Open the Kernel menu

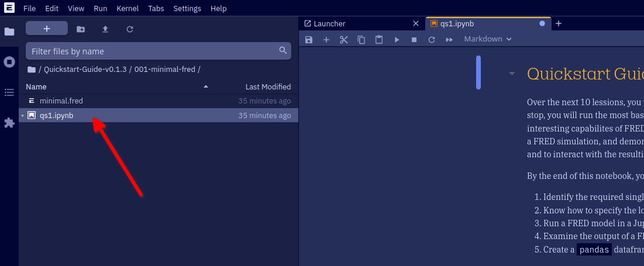(x=128, y=8)
